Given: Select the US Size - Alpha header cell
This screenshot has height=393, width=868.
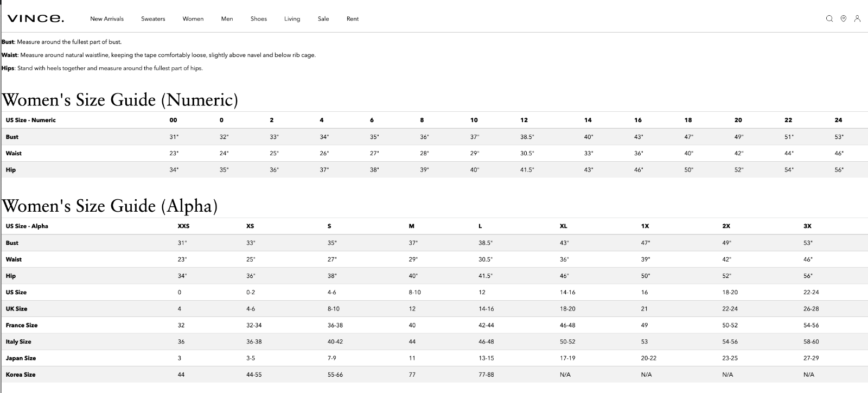Looking at the screenshot, I should 27,226.
